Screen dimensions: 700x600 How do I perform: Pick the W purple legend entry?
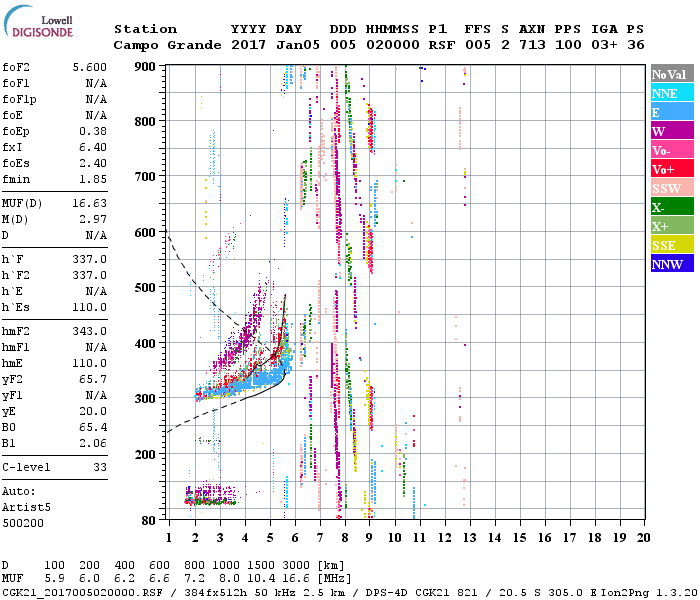(671, 131)
